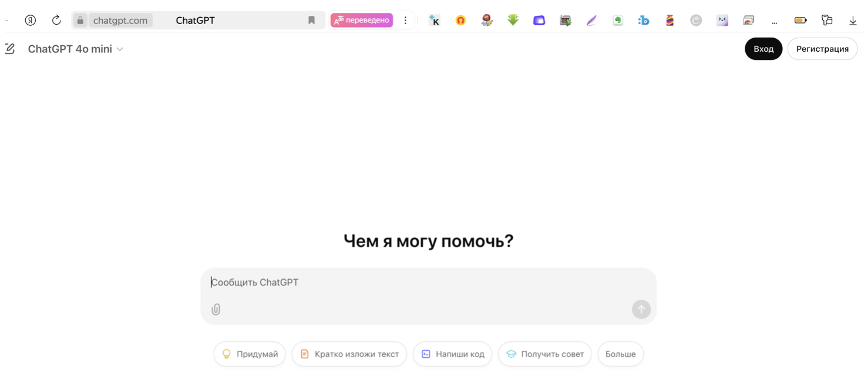The image size is (868, 383).
Task: Choose the 'Напиши код' suggestion chip
Action: (452, 354)
